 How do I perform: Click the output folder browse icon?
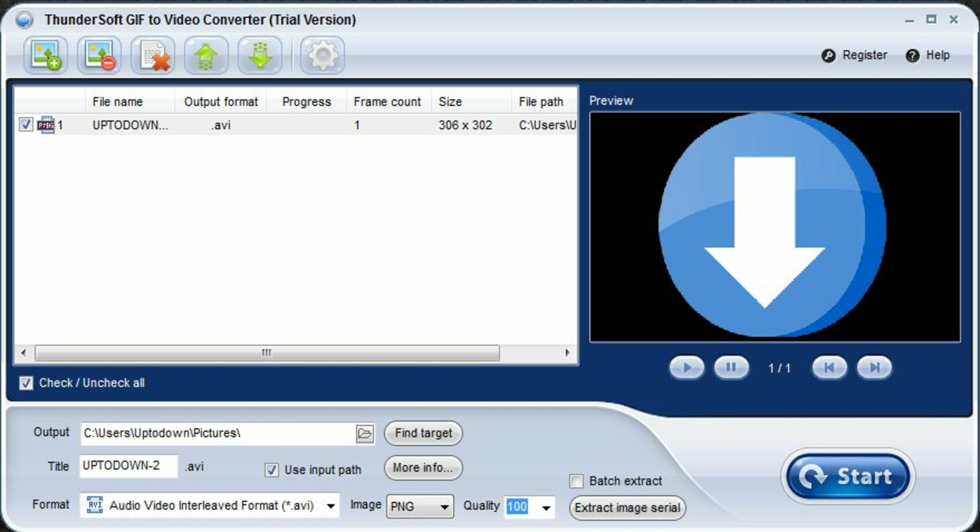[365, 433]
